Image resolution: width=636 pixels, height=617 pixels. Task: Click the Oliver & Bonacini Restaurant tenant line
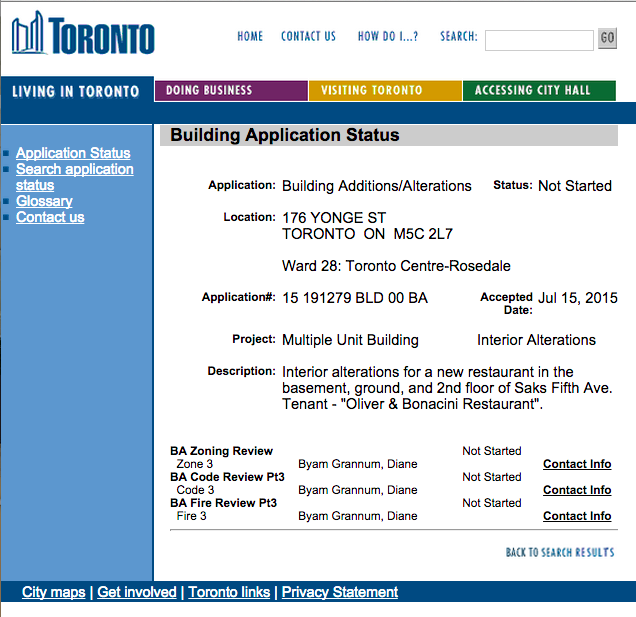[x=412, y=404]
